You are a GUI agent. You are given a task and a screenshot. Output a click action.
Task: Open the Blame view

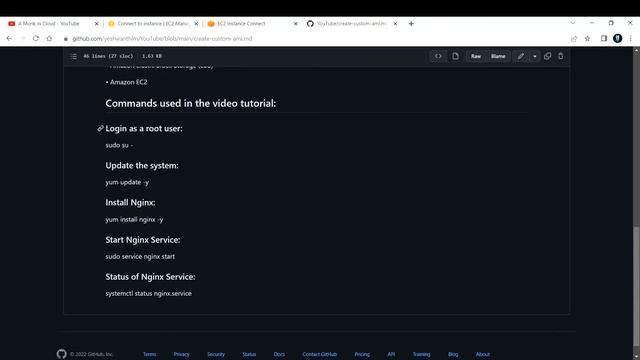[498, 56]
